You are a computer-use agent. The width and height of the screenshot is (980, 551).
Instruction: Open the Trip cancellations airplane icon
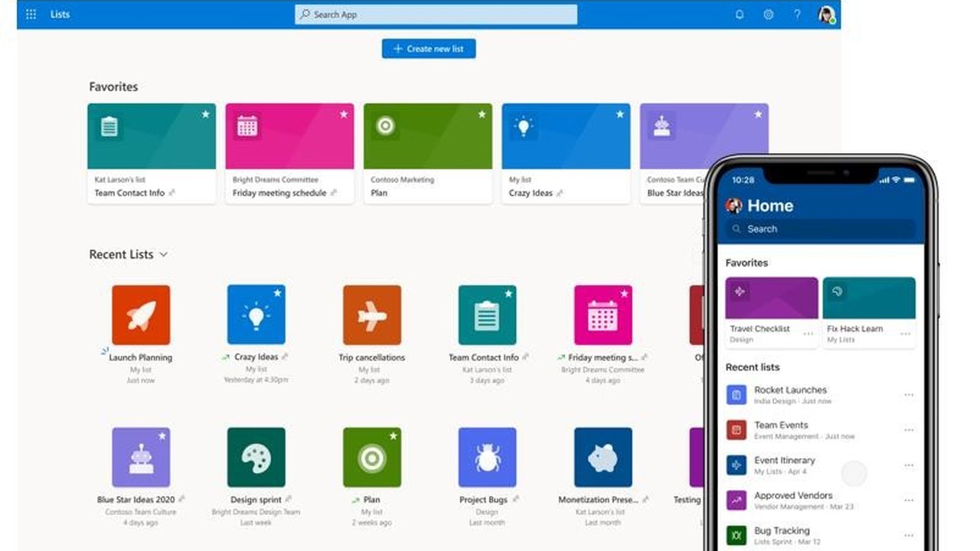tap(372, 315)
